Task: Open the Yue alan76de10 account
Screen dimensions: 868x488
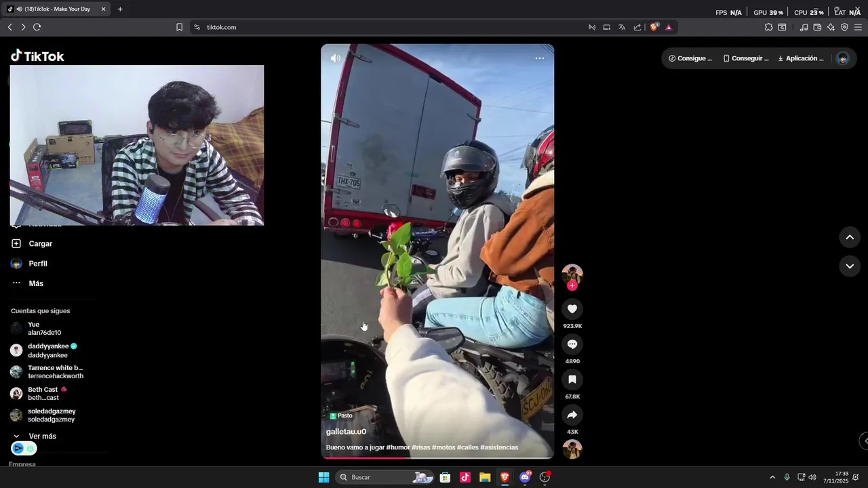Action: pos(37,329)
